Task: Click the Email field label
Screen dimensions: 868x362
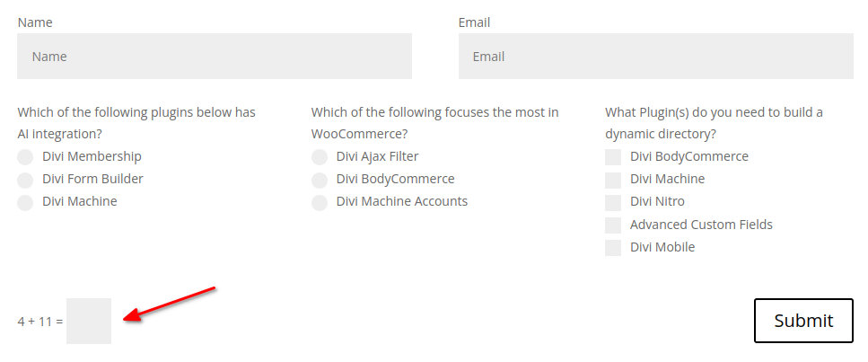Action: pos(474,22)
